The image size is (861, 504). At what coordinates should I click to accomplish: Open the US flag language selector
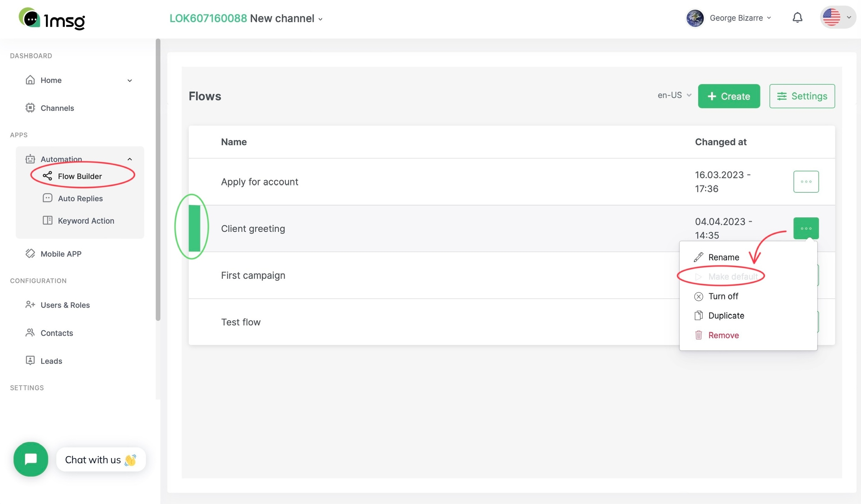point(837,18)
